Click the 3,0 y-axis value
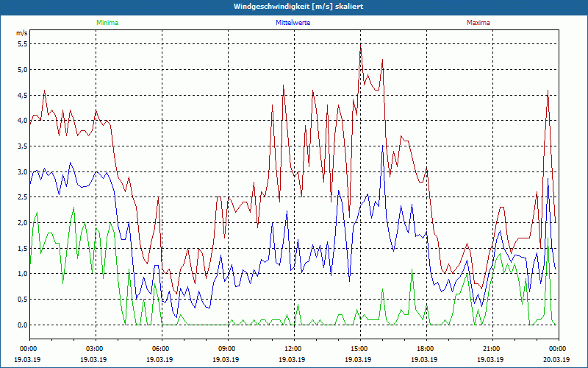Viewport: 588px width, 368px height. tap(22, 171)
